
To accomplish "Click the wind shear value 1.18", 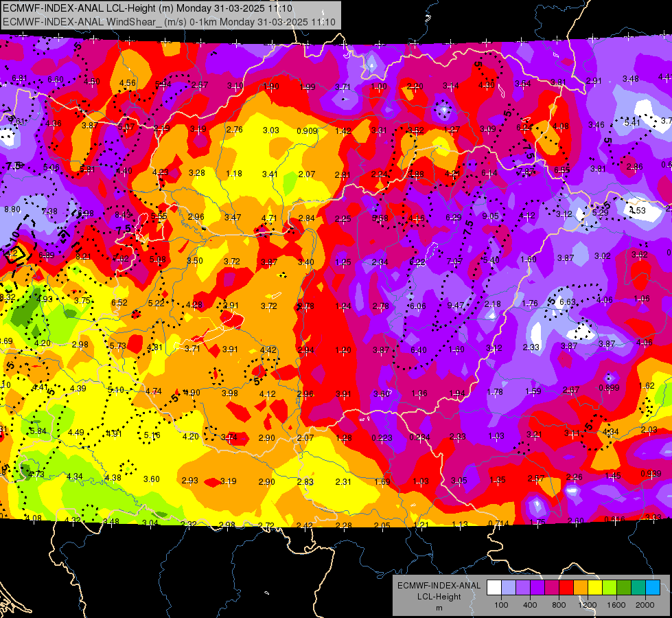I will click(x=234, y=173).
